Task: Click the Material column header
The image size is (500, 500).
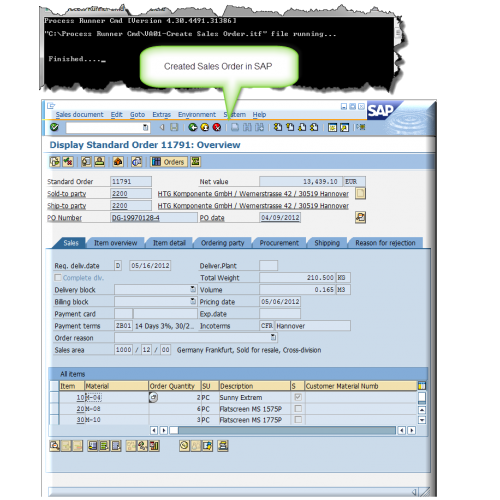Action: coord(116,386)
